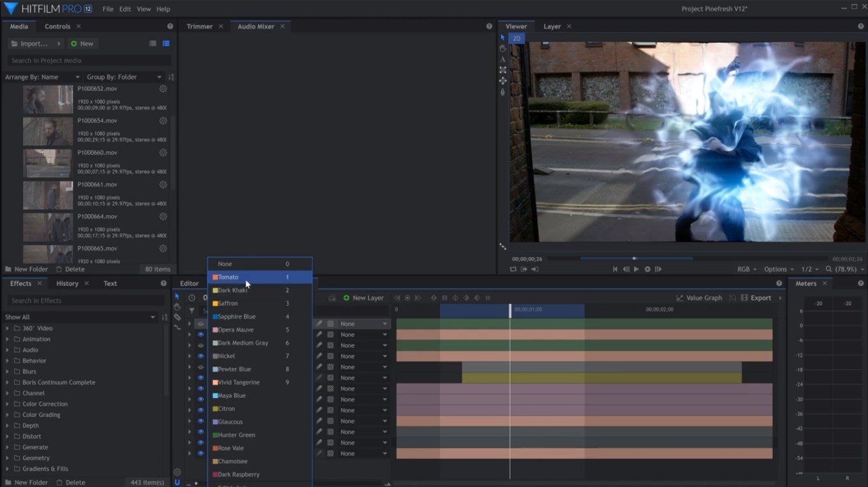This screenshot has height=487, width=868.
Task: Toggle the 2D view button in Viewer
Action: coord(517,38)
